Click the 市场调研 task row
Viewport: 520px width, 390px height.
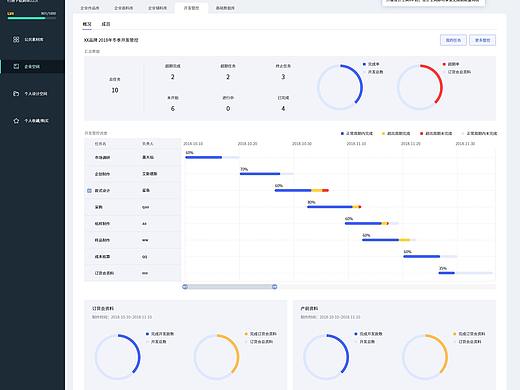[x=133, y=157]
